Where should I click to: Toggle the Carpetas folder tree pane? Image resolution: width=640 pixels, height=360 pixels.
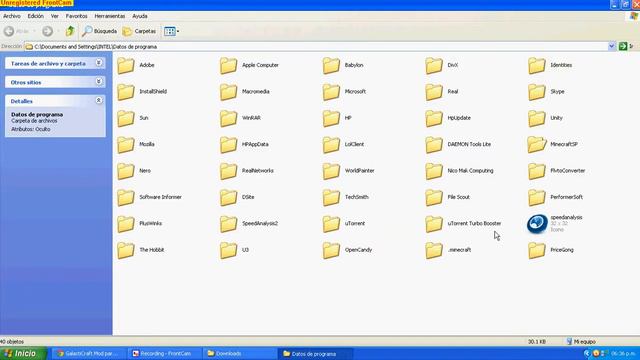pos(139,31)
